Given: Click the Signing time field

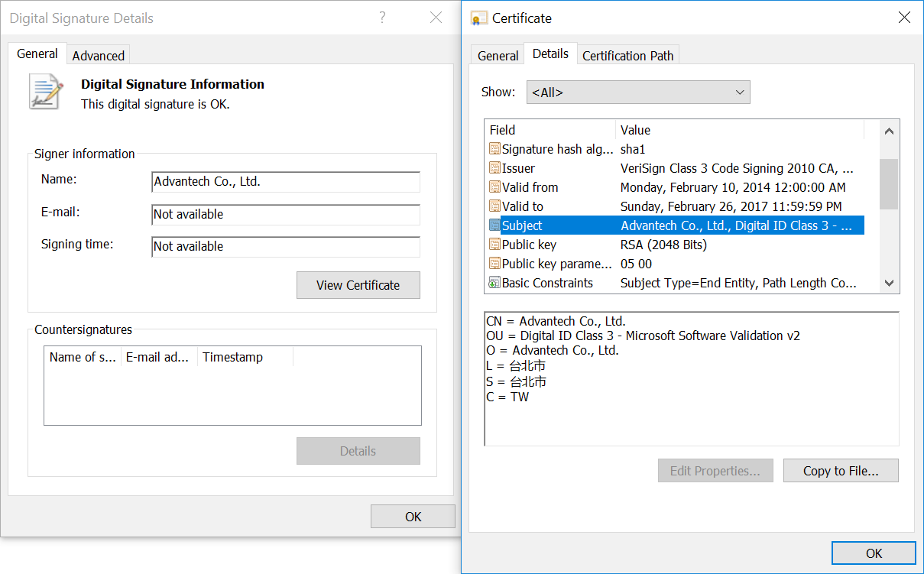Looking at the screenshot, I should 286,246.
